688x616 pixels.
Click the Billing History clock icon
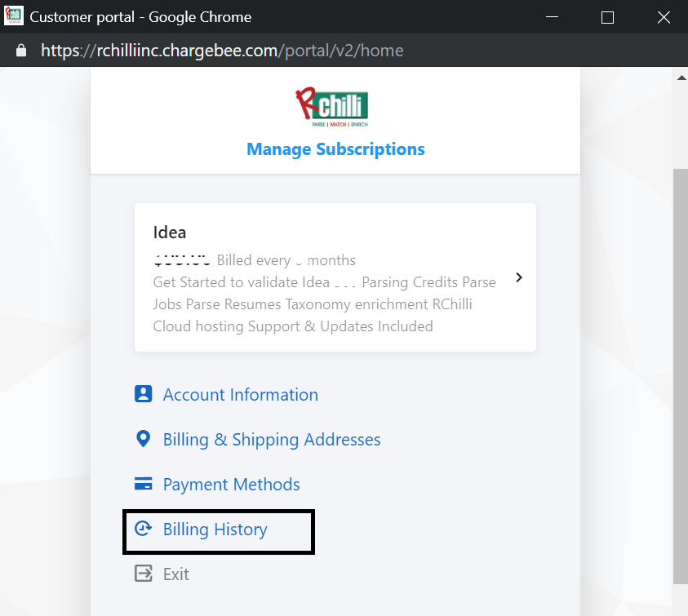[143, 528]
